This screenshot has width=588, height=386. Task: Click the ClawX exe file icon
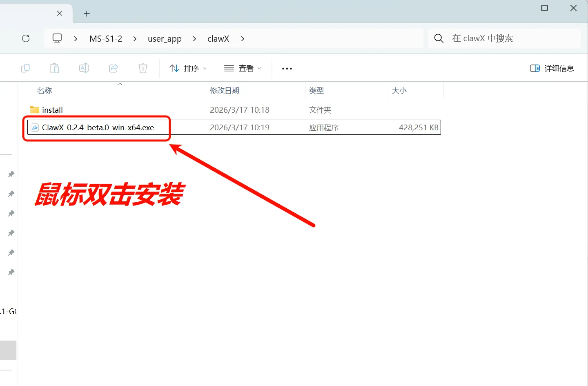(35, 127)
